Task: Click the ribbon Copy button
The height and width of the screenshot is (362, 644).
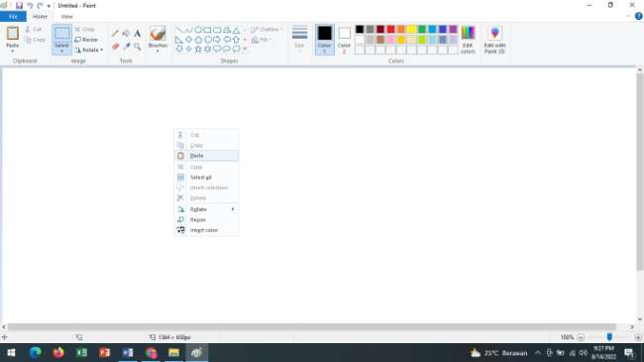Action: coord(35,40)
